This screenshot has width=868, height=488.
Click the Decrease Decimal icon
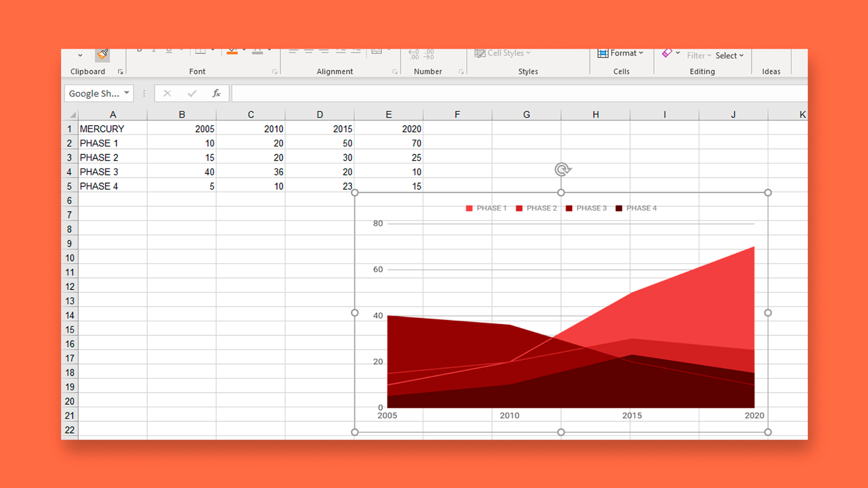pyautogui.click(x=429, y=55)
